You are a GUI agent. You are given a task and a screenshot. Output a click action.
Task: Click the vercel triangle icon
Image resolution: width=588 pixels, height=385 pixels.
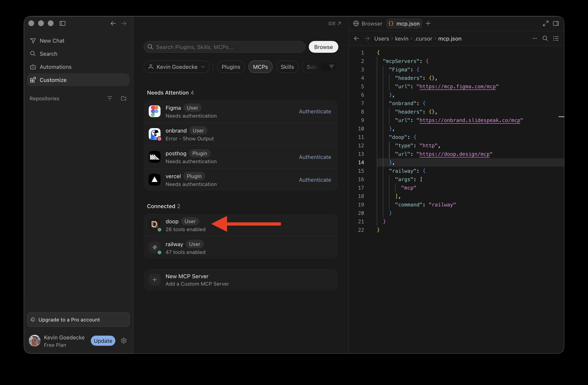tap(155, 180)
